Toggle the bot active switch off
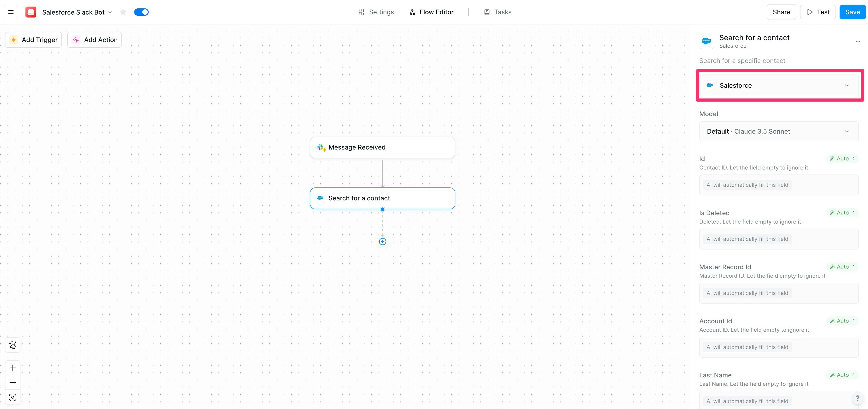The image size is (868, 409). click(x=141, y=12)
